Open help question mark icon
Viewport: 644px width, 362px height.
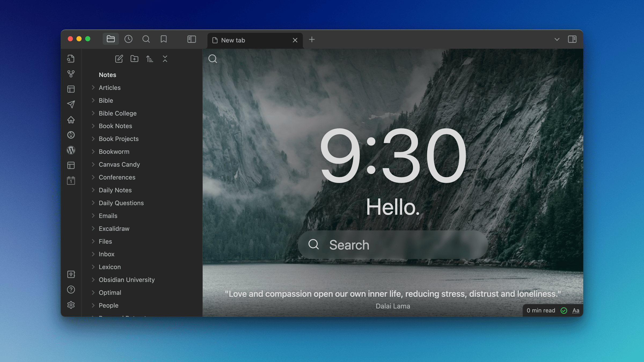(71, 290)
